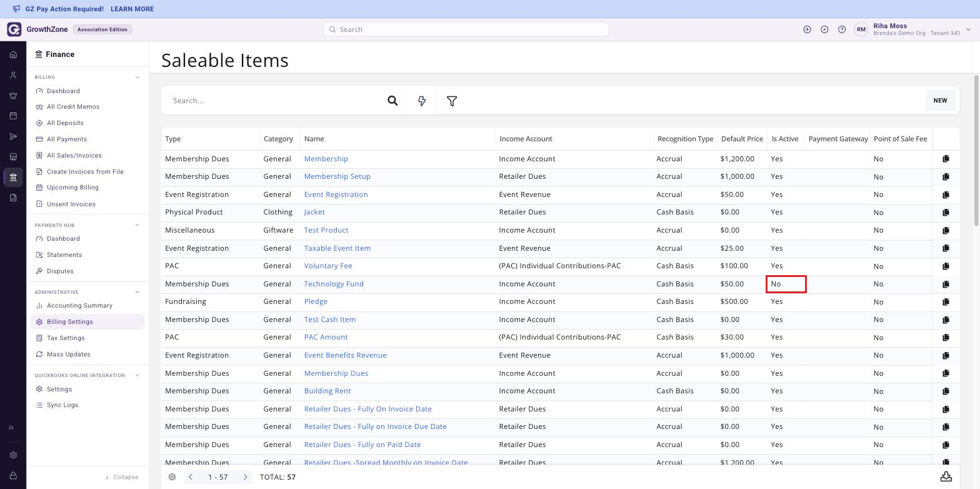Open the lightning bolt quick filters icon
This screenshot has width=980, height=489.
click(422, 101)
